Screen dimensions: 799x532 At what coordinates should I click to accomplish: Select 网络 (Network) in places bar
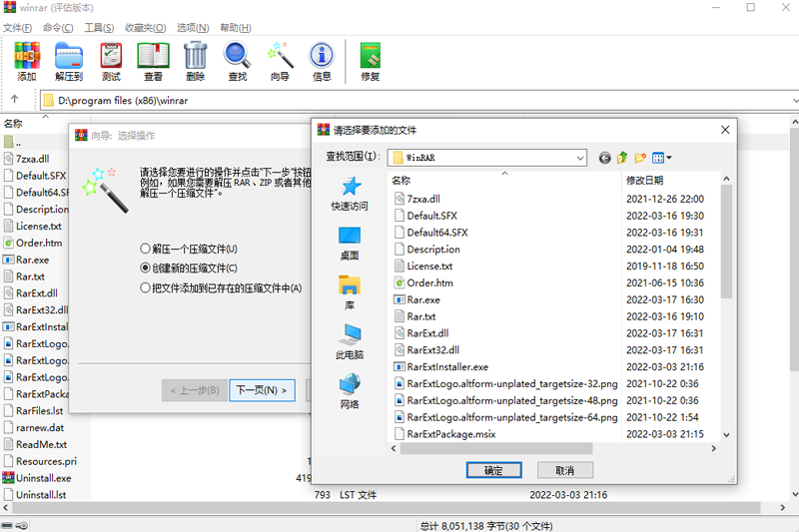(350, 391)
